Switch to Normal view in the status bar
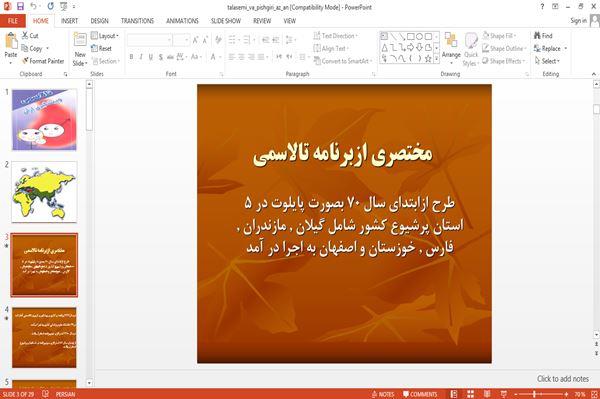 [454, 394]
